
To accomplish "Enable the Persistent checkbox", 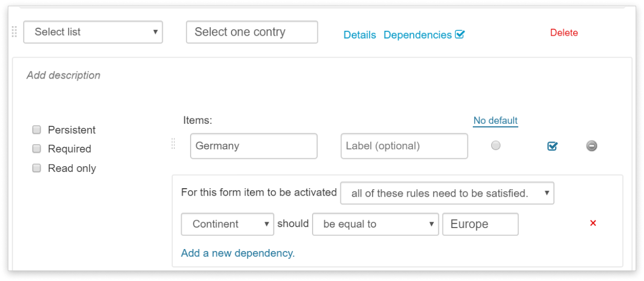I will tap(37, 129).
